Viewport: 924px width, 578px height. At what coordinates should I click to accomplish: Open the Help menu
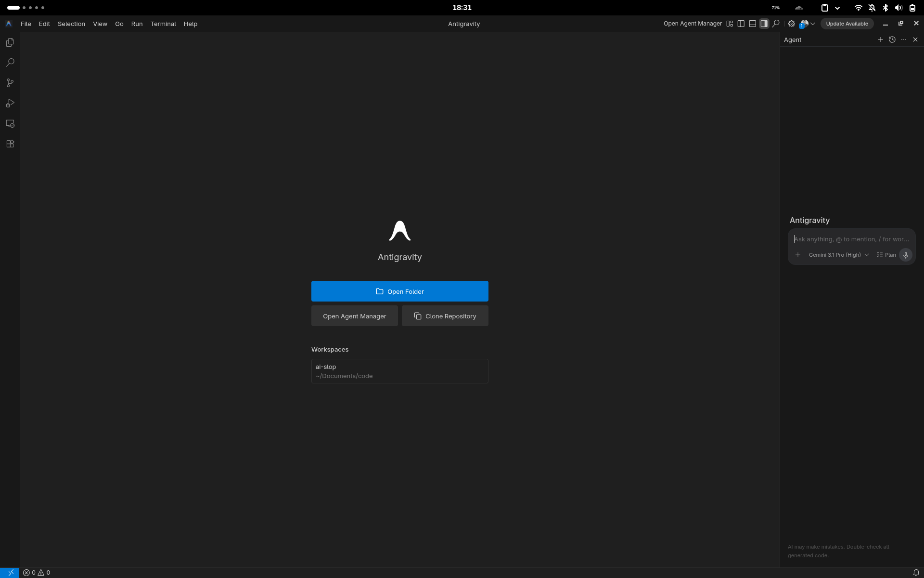[x=191, y=24]
